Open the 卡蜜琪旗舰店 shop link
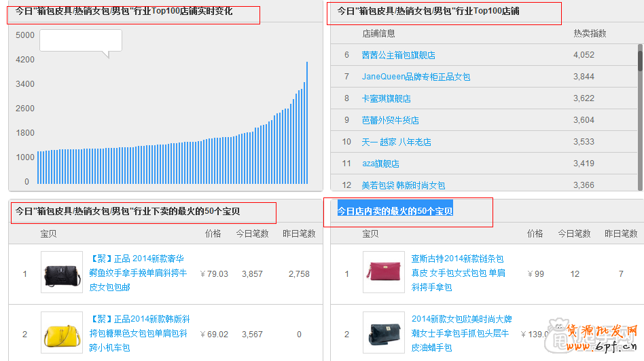The image size is (644, 361). click(x=386, y=98)
